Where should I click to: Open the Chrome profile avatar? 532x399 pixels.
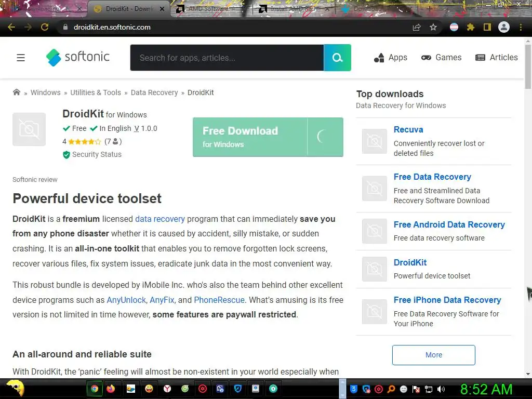pos(504,27)
